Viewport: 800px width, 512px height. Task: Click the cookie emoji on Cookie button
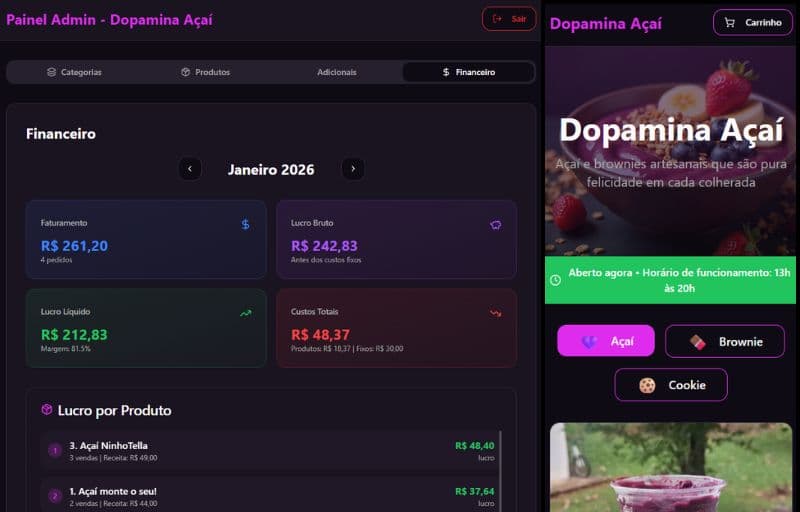pos(647,385)
